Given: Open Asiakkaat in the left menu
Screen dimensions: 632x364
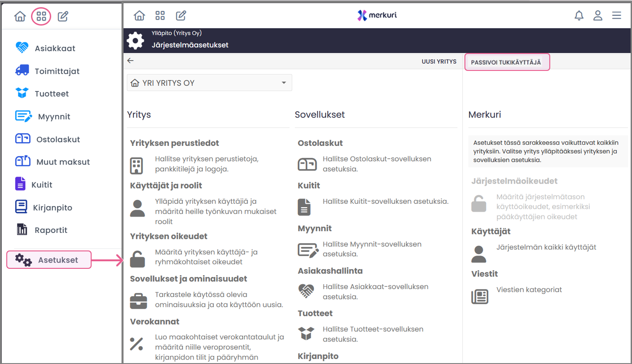Looking at the screenshot, I should [x=55, y=48].
